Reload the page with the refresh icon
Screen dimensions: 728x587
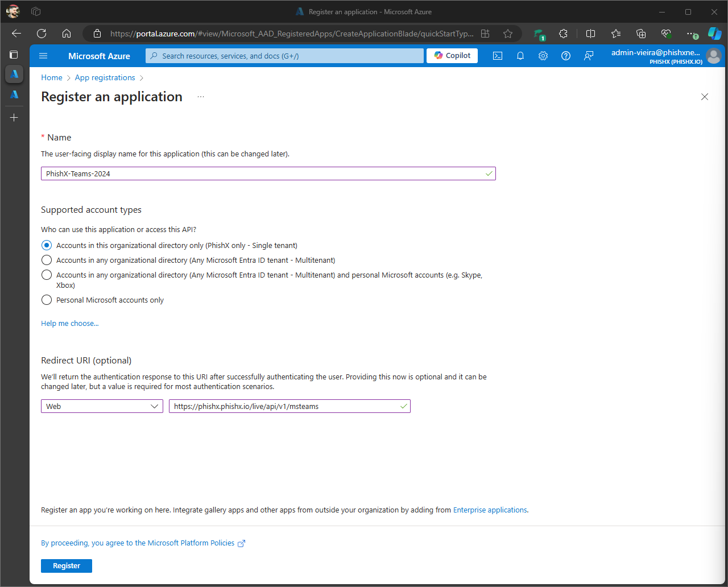coord(42,34)
